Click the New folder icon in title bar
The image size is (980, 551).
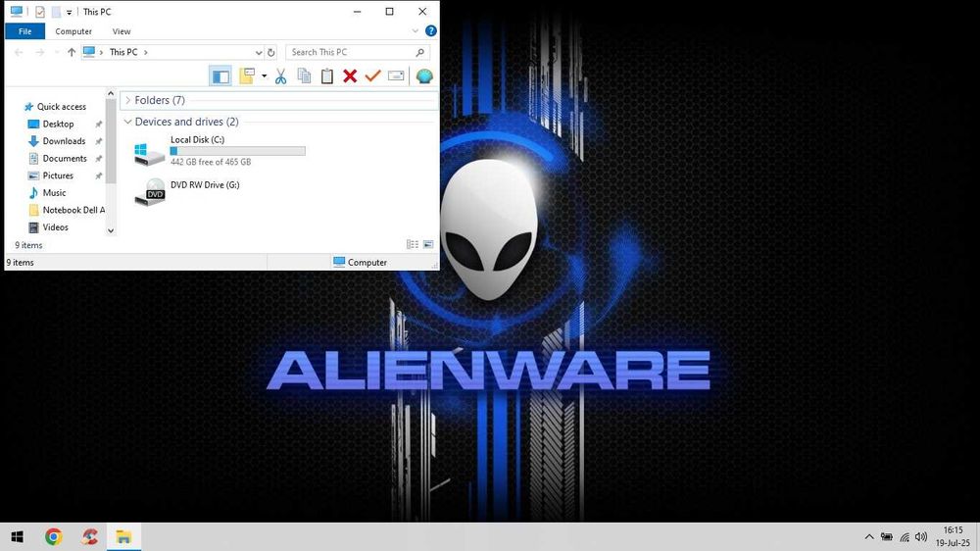pos(56,12)
